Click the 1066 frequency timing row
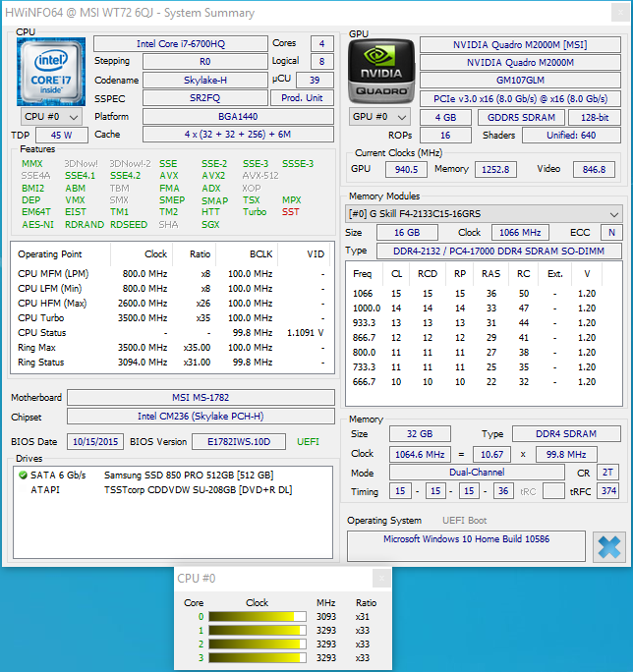Image resolution: width=633 pixels, height=672 pixels. click(x=484, y=294)
